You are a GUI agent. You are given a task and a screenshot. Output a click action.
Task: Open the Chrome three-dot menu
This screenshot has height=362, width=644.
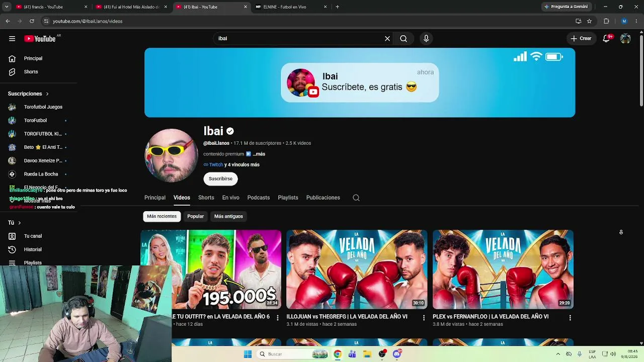tap(637, 21)
